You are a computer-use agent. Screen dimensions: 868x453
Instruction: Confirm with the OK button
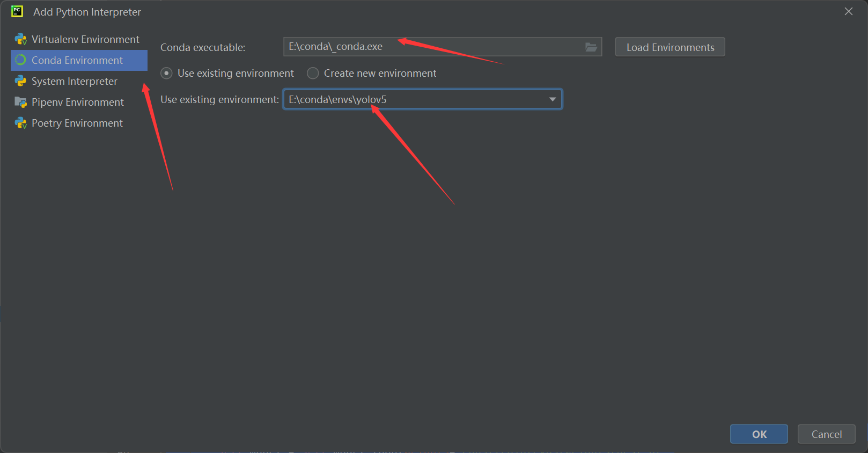pyautogui.click(x=759, y=434)
